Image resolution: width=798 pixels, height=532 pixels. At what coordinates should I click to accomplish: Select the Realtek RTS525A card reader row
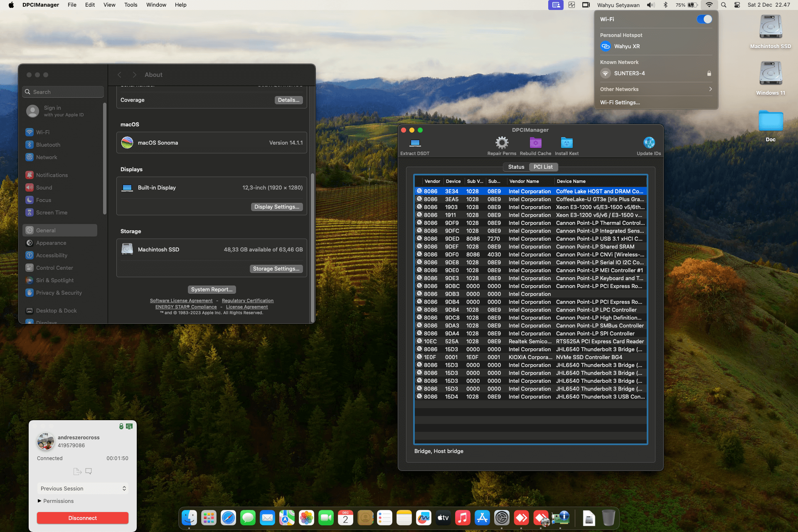pos(530,341)
